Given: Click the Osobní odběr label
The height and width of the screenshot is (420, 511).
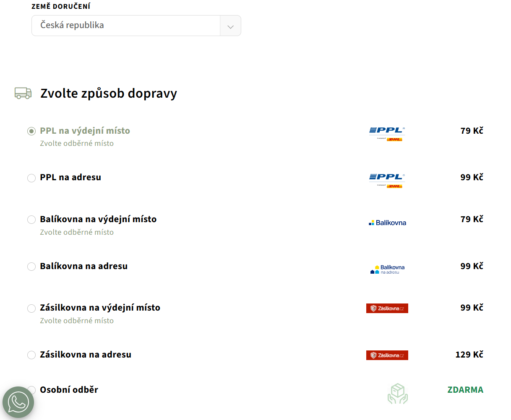Looking at the screenshot, I should tap(69, 390).
